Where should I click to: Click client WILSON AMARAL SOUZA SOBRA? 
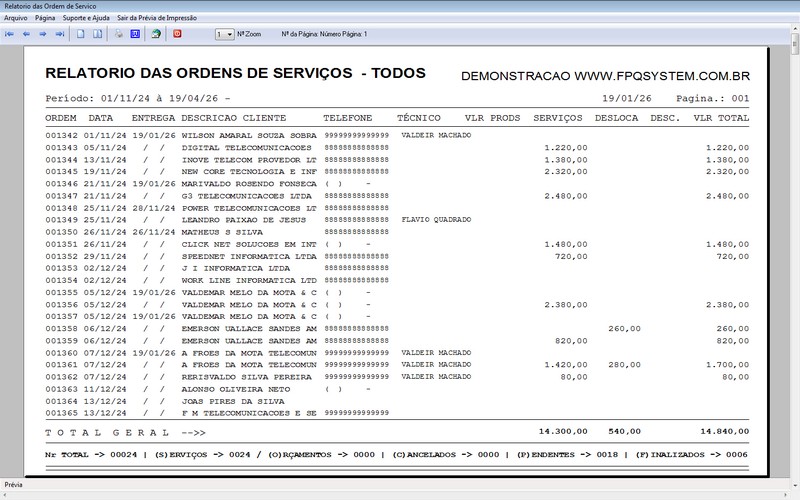click(x=249, y=136)
